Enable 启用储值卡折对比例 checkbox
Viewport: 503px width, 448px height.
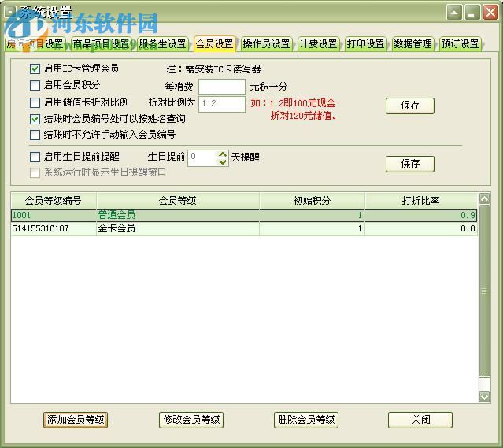35,102
